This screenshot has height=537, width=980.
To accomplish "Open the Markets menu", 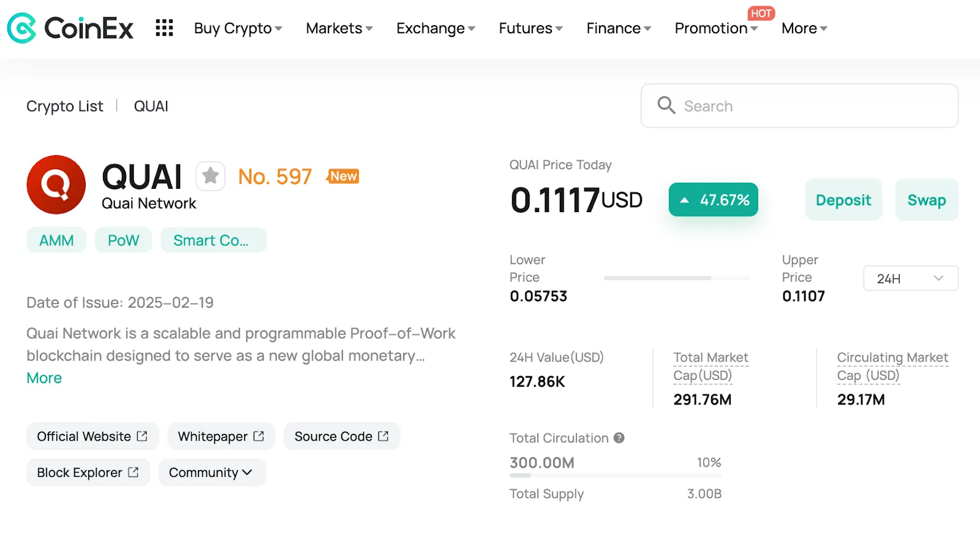I will tap(339, 28).
